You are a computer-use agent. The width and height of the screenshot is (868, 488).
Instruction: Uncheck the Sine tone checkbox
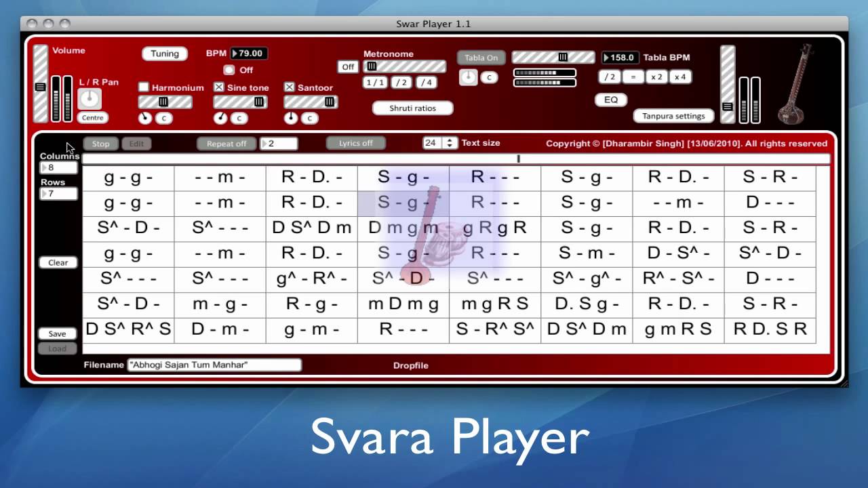(x=218, y=87)
